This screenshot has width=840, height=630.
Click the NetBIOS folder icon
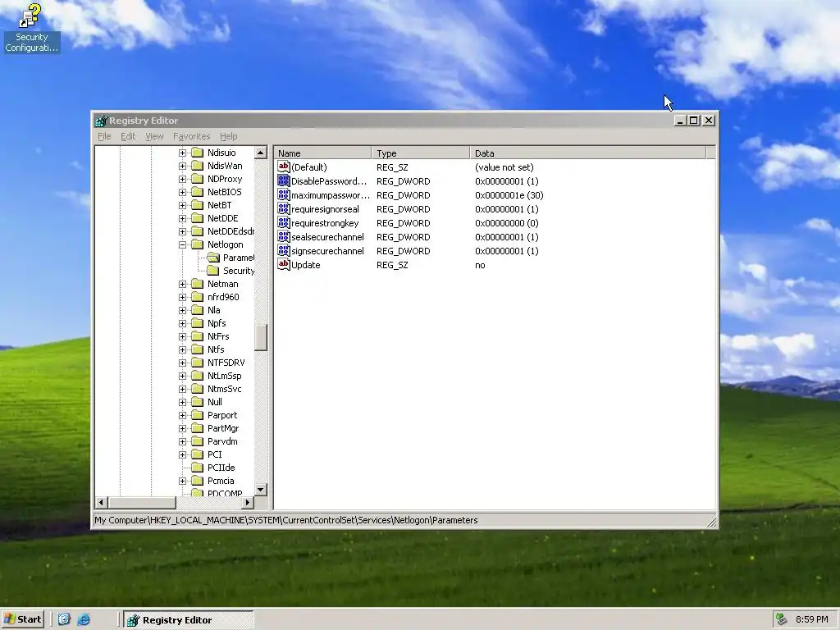coord(198,192)
